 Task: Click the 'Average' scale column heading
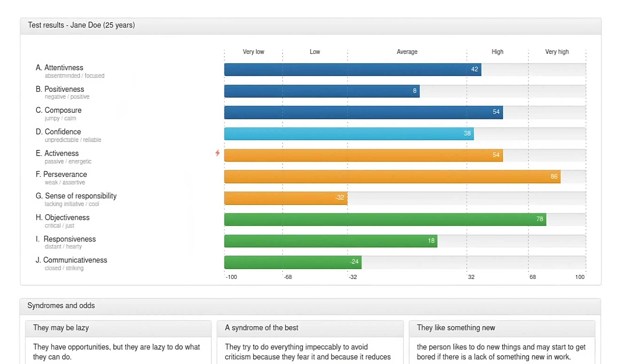[x=407, y=52]
